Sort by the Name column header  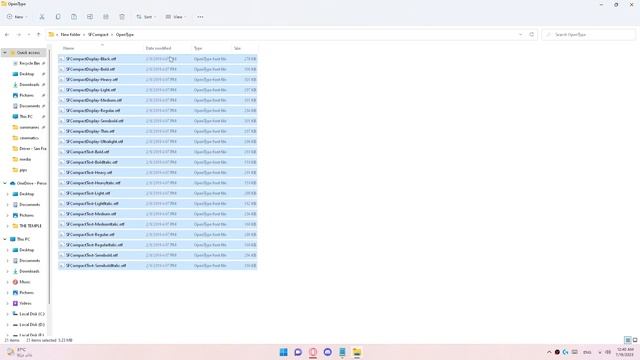(x=101, y=48)
